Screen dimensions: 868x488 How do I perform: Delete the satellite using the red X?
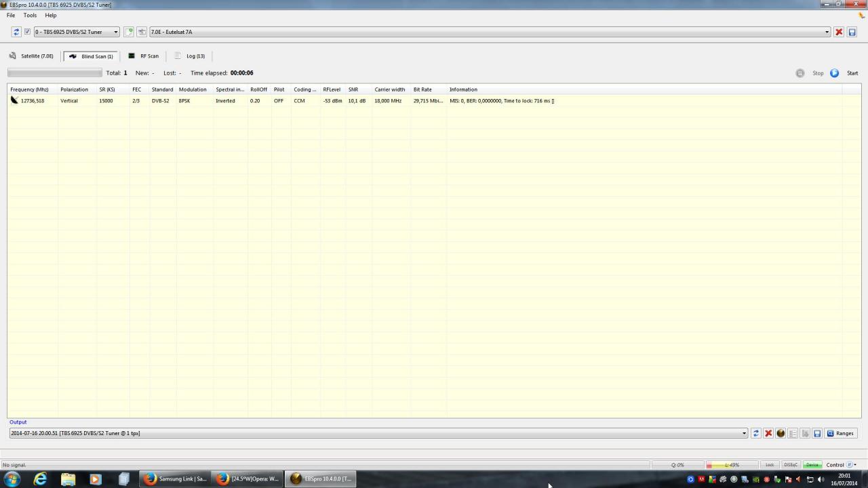tap(839, 32)
